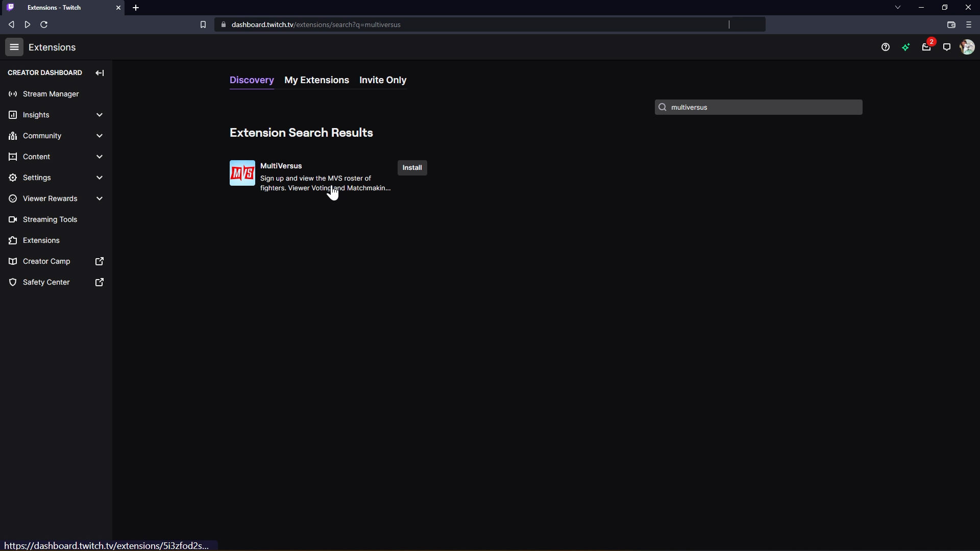980x551 pixels.
Task: Reload the current page
Action: tap(44, 24)
